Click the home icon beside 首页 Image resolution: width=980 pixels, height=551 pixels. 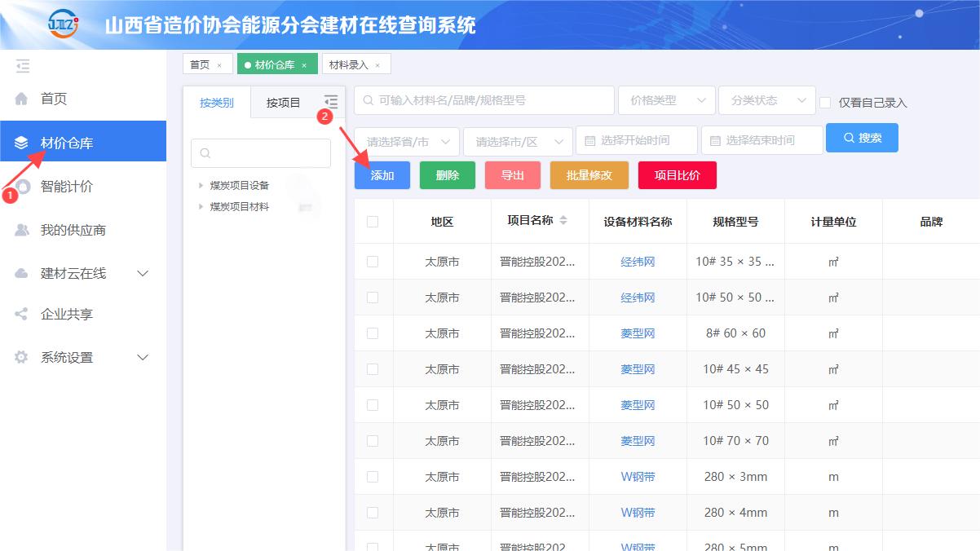(x=22, y=99)
